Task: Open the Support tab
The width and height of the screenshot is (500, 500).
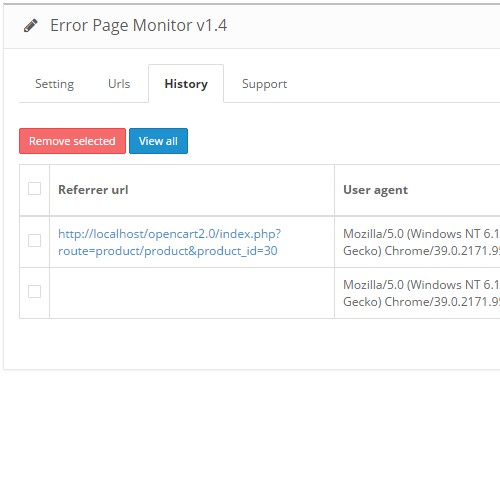Action: point(264,84)
